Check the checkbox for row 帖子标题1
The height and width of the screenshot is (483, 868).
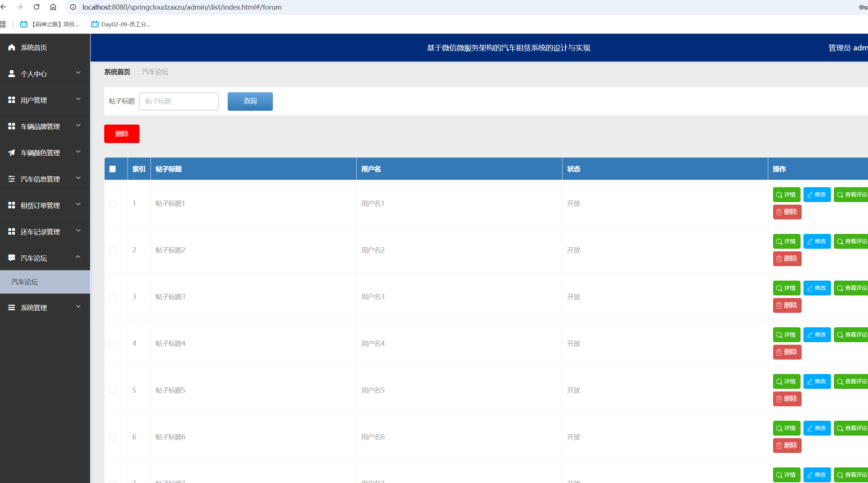click(x=113, y=204)
